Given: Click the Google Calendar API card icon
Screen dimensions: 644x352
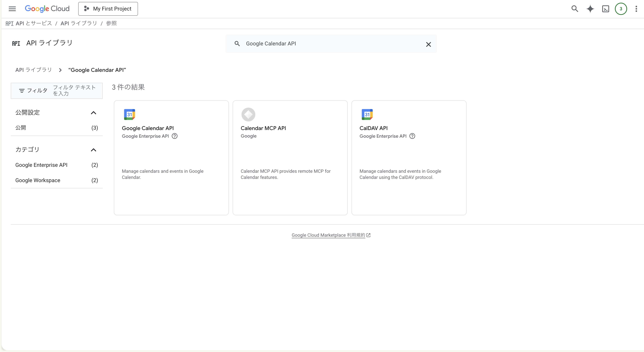Looking at the screenshot, I should pos(130,114).
